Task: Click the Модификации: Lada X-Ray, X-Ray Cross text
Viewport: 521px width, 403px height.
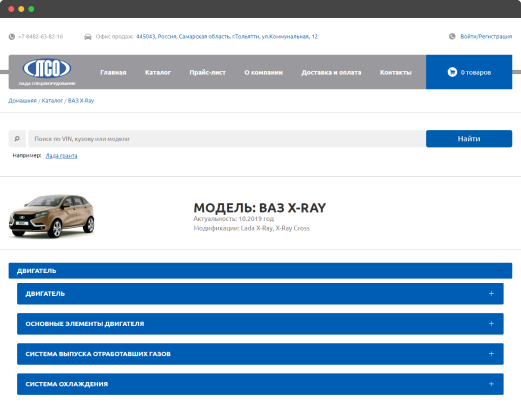Action: click(x=252, y=228)
